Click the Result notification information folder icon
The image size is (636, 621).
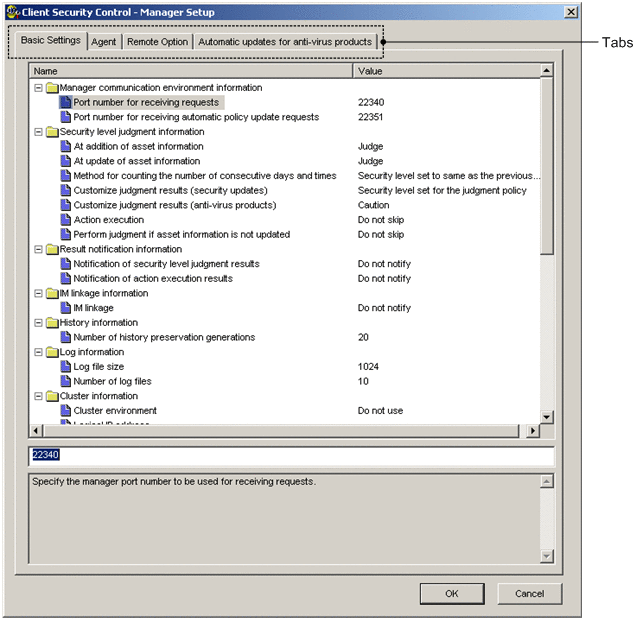52,249
